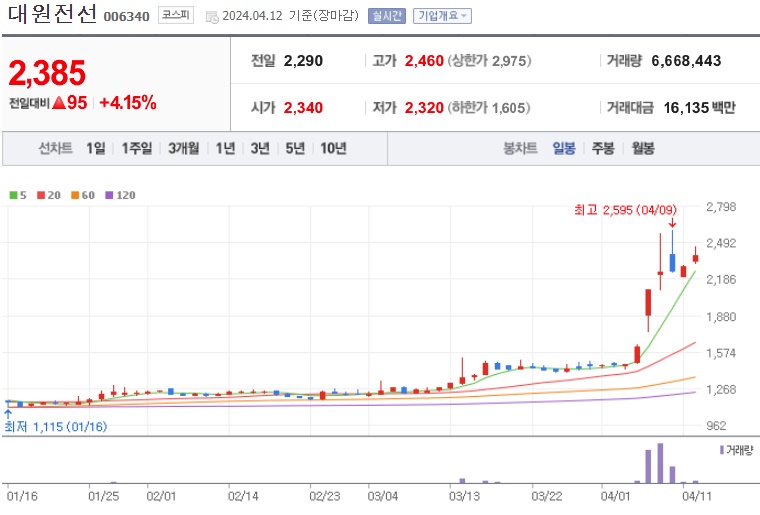760x515 pixels.
Task: Click the +4.15% change rate
Action: tap(128, 103)
